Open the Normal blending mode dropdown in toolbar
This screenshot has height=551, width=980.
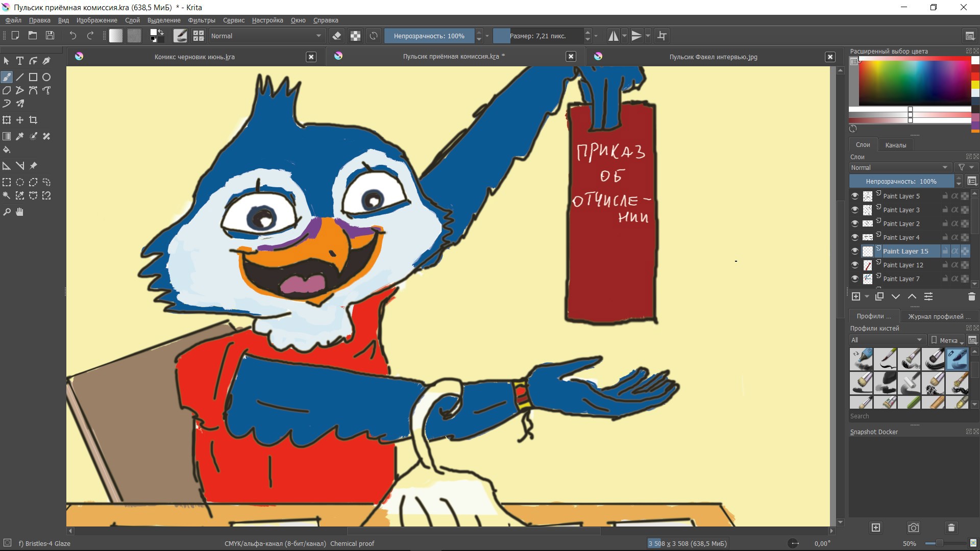coord(266,36)
